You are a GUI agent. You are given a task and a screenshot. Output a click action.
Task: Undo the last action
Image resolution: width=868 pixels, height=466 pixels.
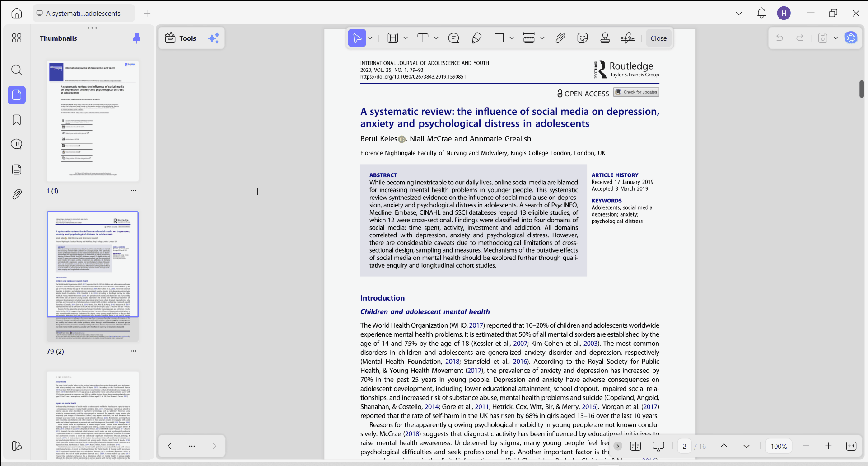[779, 38]
